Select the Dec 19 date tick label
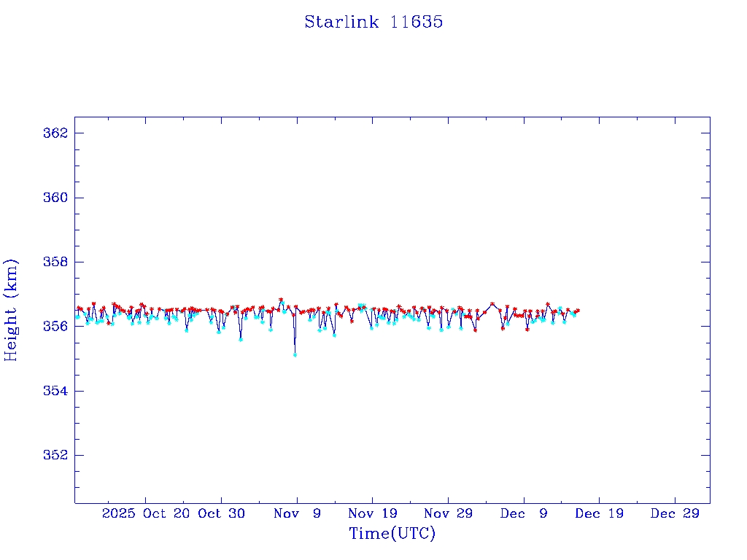The width and height of the screenshot is (747, 560). (599, 513)
